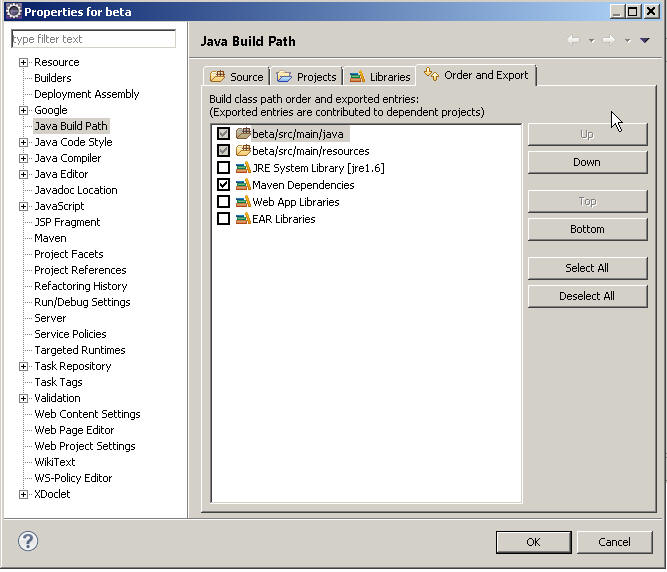Toggle the beta/src/main/java checkbox
This screenshot has height=572, width=667.
[x=223, y=134]
